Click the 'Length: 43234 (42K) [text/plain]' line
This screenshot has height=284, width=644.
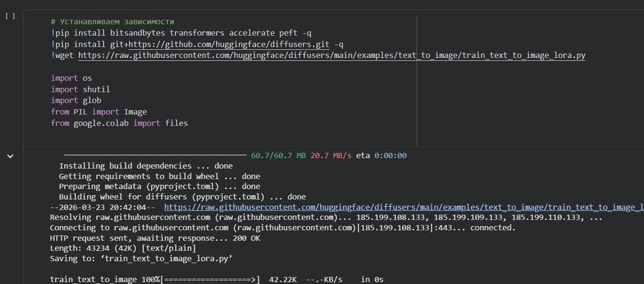(123, 249)
